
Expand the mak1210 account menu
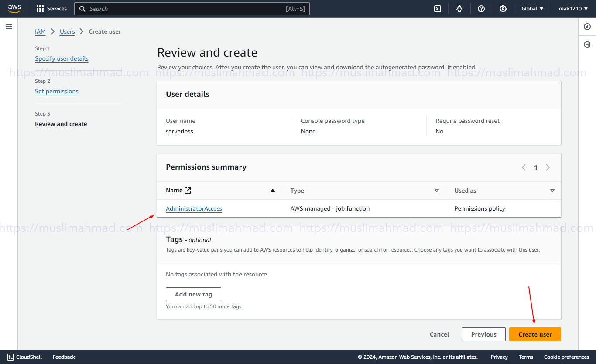573,9
